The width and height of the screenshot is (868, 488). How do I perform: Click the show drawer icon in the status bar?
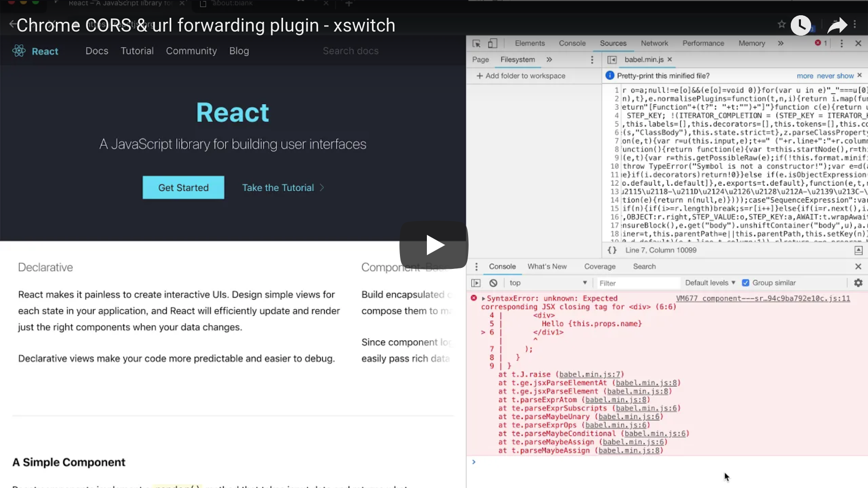[858, 250]
